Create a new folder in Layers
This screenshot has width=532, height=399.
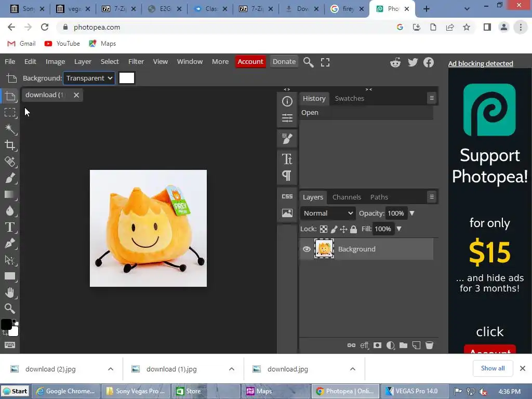403,345
